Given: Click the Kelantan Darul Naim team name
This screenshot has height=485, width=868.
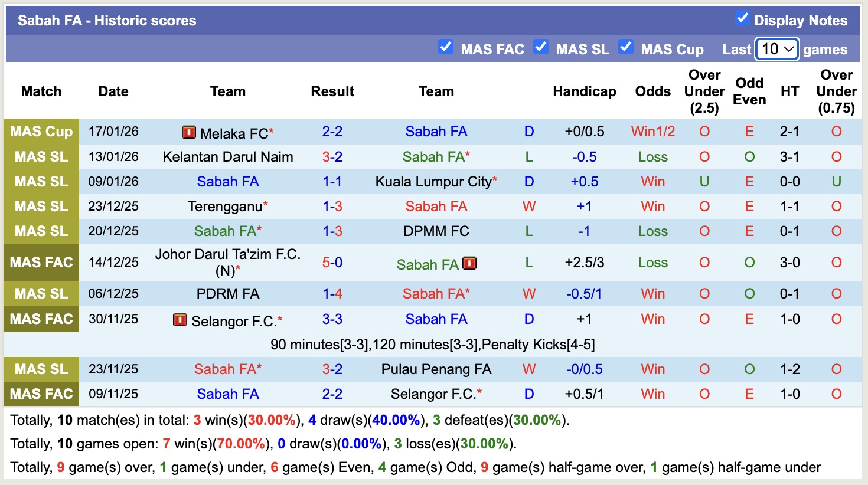Looking at the screenshot, I should click(228, 157).
